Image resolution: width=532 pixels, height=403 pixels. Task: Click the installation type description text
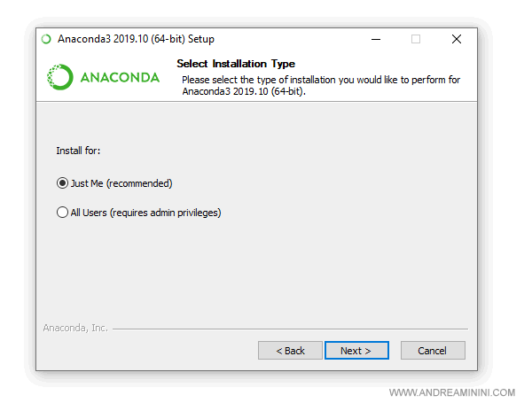(x=321, y=85)
